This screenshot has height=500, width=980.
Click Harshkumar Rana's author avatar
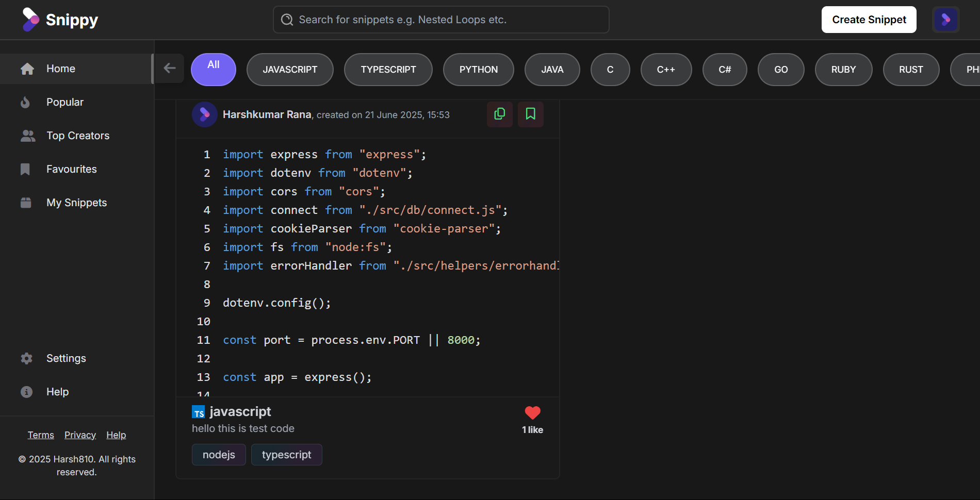(204, 114)
